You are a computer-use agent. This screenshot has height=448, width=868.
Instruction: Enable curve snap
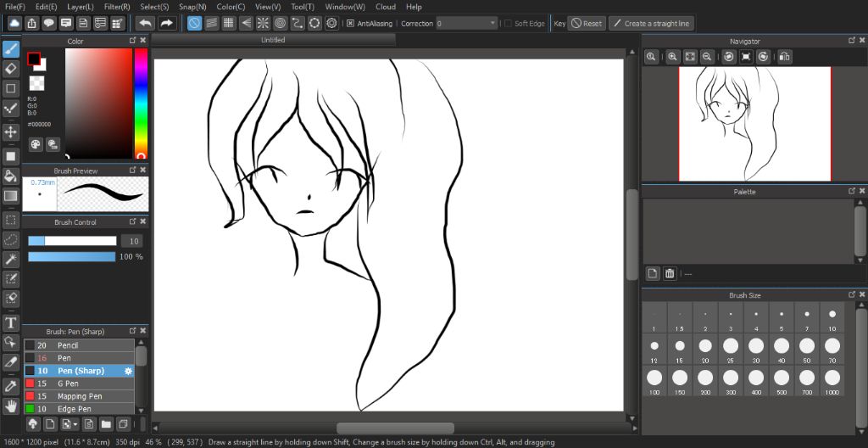pos(298,23)
